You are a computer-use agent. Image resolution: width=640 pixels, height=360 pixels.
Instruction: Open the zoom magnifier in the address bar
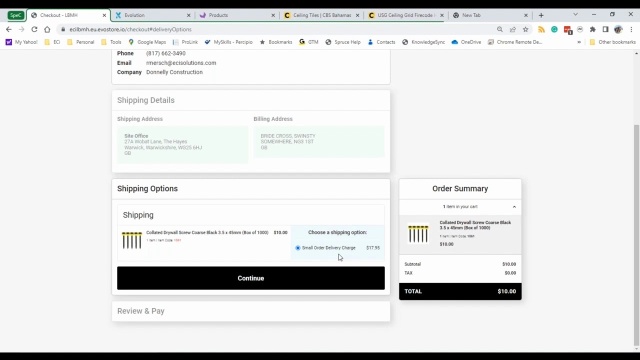[x=500, y=29]
